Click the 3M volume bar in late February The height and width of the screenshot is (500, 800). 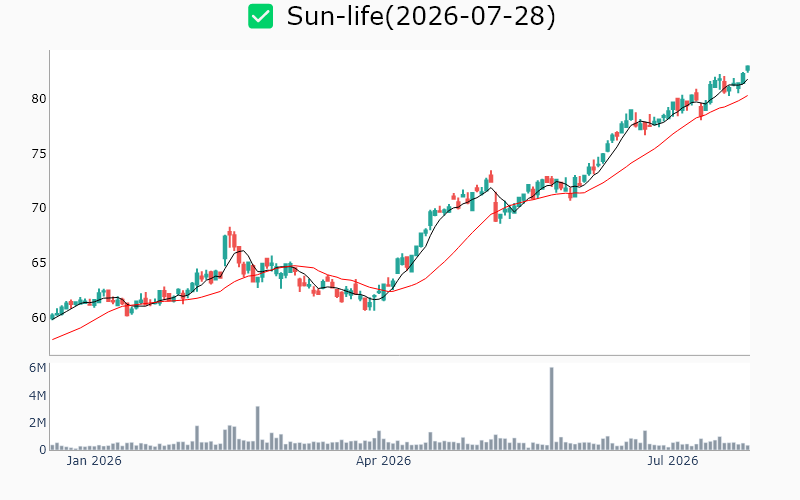click(258, 428)
